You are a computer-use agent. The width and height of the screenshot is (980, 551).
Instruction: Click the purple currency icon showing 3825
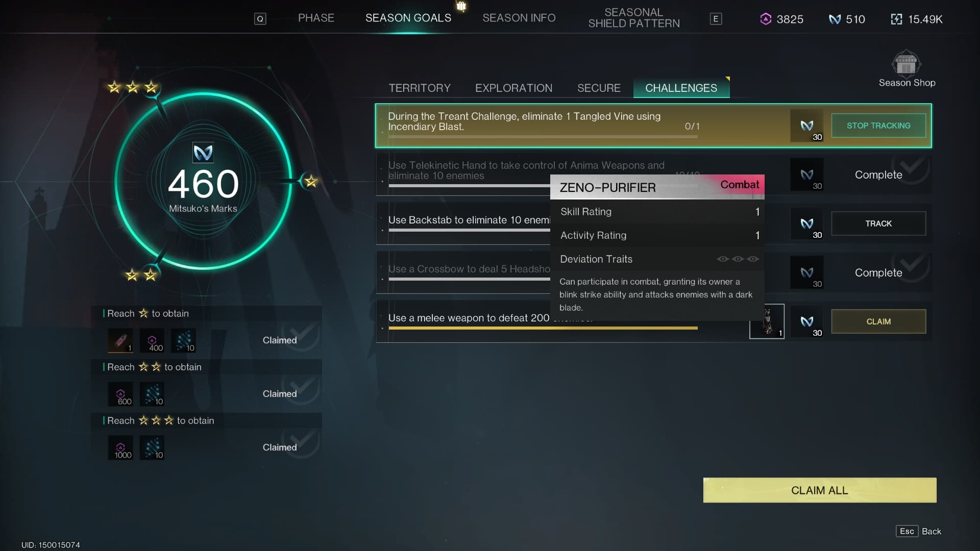point(766,18)
